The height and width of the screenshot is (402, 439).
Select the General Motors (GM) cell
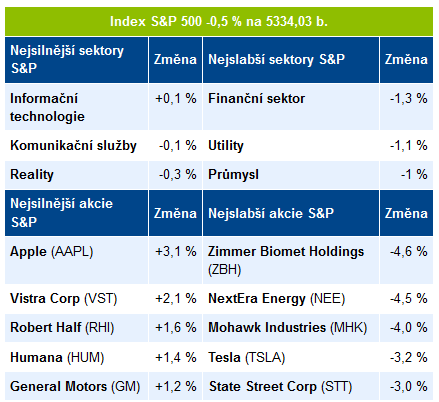click(x=76, y=386)
